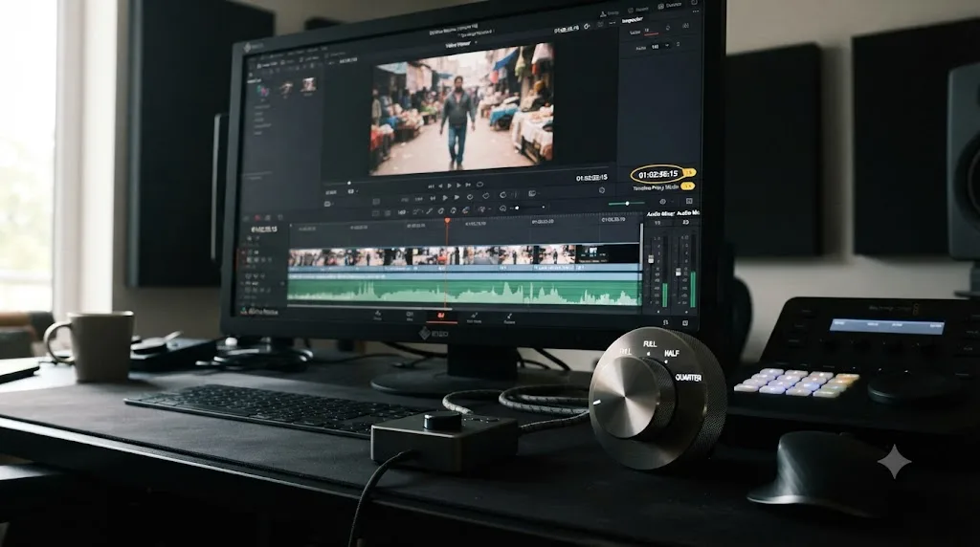This screenshot has width=980, height=547.
Task: Jump to last frame in viewer transport
Action: click(x=468, y=185)
